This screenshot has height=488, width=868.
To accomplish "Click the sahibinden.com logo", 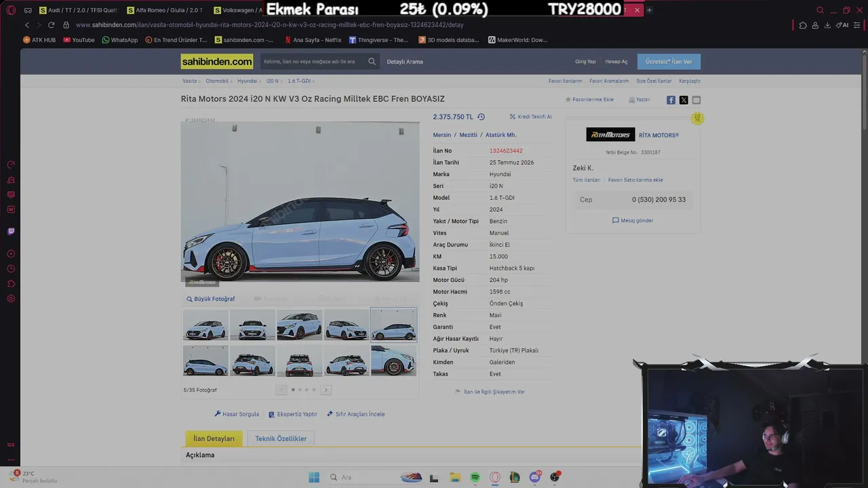I will (217, 62).
